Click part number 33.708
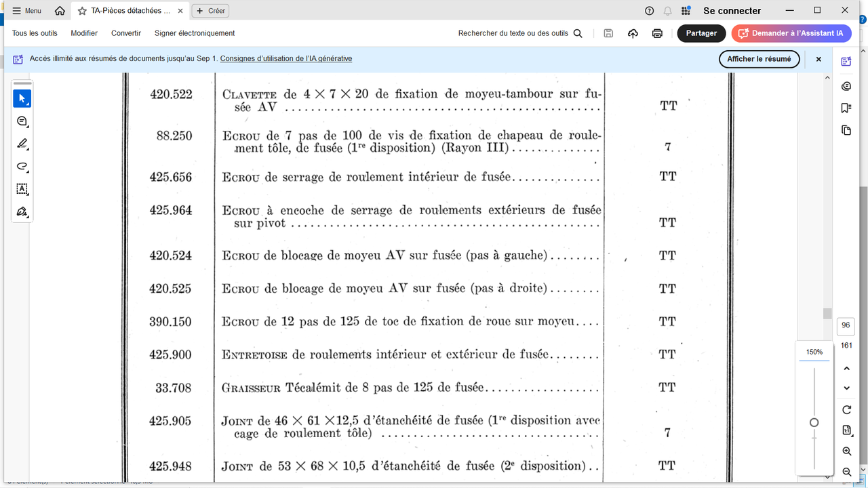Image resolution: width=868 pixels, height=488 pixels. 174,388
